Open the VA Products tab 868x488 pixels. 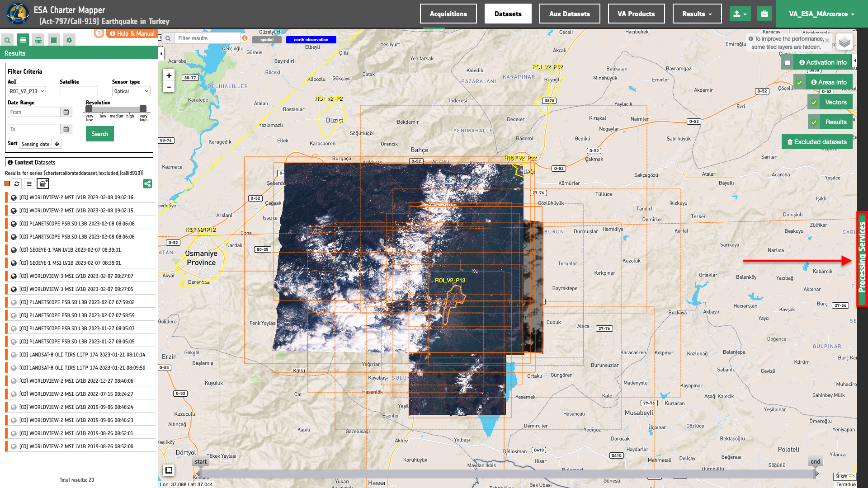coord(636,14)
